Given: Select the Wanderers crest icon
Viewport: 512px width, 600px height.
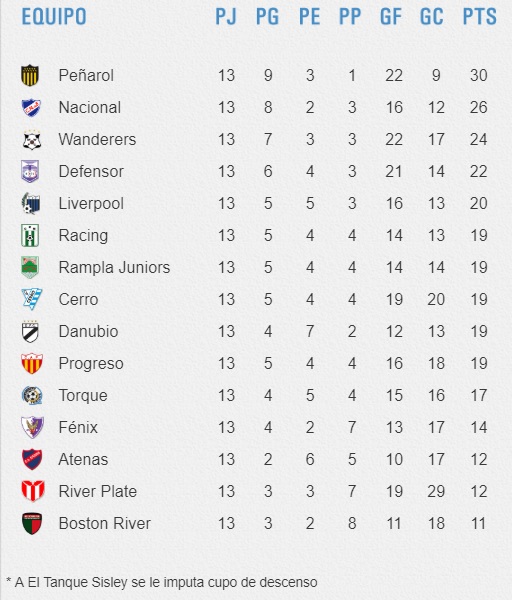Looking at the screenshot, I should tap(32, 140).
